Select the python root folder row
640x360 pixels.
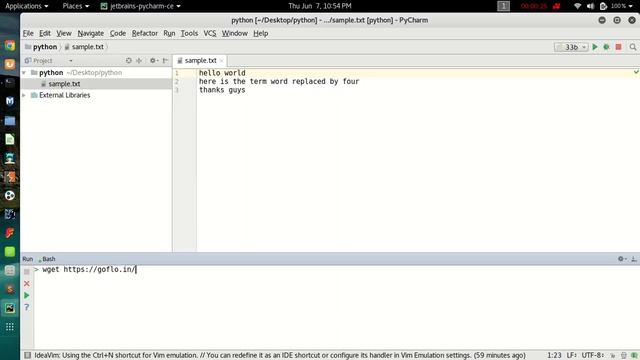click(96, 73)
